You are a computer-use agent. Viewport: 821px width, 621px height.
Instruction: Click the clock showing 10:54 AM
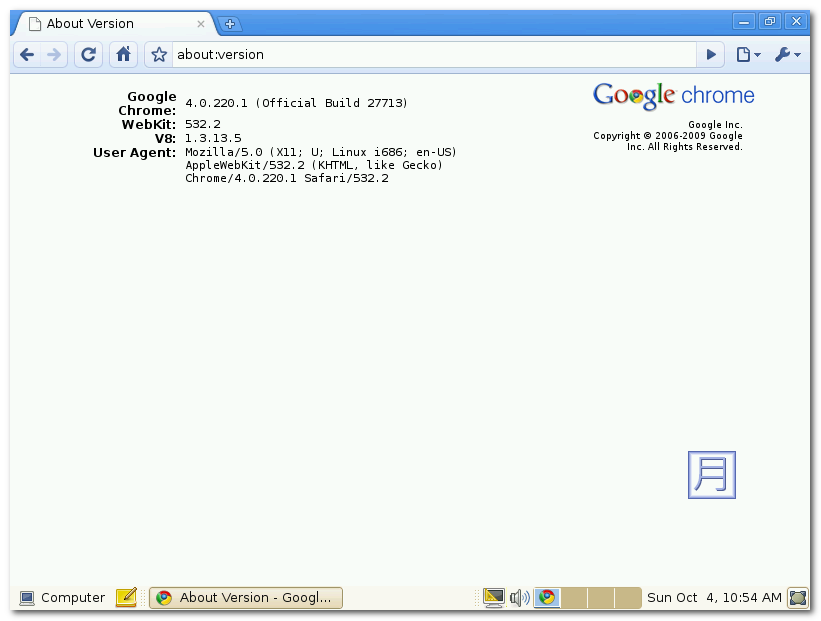714,598
